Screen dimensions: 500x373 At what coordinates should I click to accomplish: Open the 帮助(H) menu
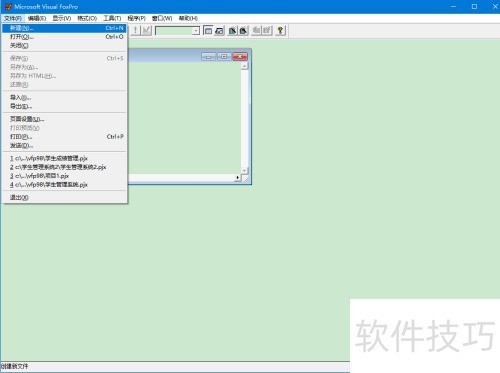click(x=188, y=18)
